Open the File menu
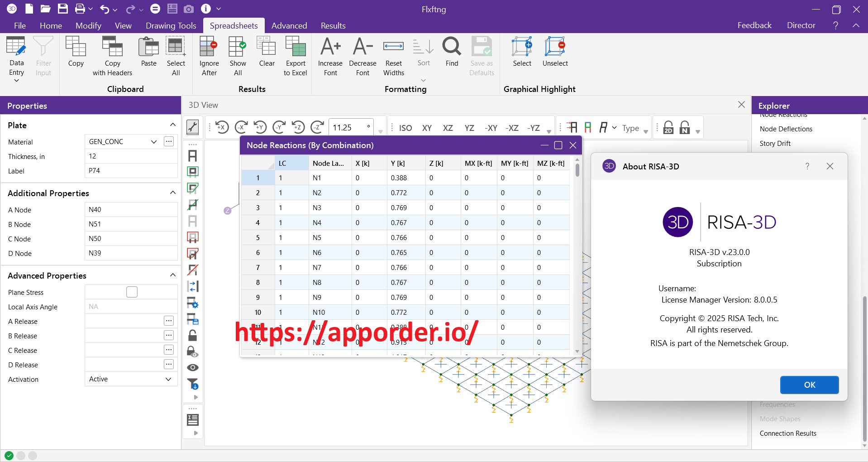Viewport: 868px width, 462px height. [20, 26]
